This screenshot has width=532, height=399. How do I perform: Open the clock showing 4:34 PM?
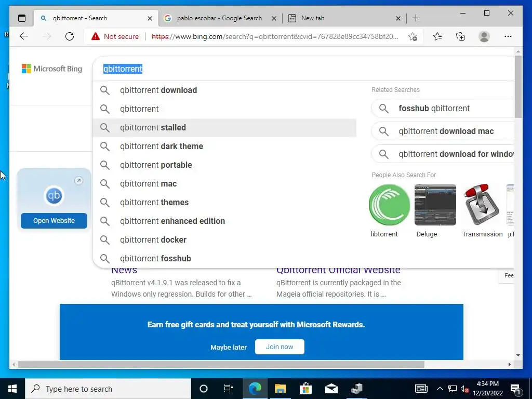(487, 389)
